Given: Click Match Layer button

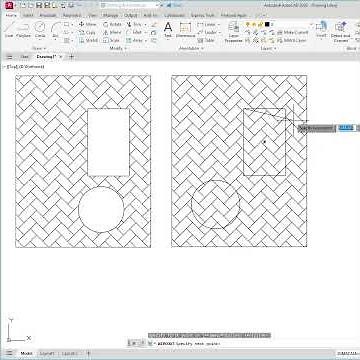Looking at the screenshot, I should [291, 40].
